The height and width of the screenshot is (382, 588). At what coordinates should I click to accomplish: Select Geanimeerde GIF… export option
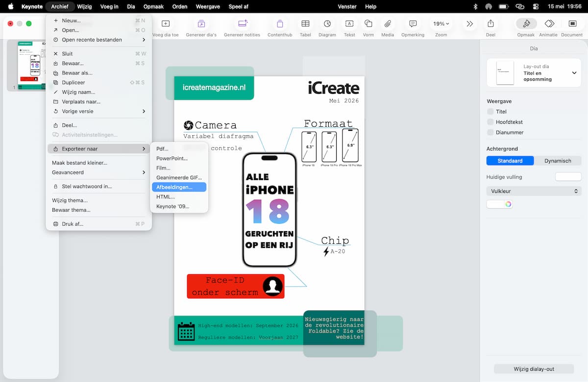179,177
